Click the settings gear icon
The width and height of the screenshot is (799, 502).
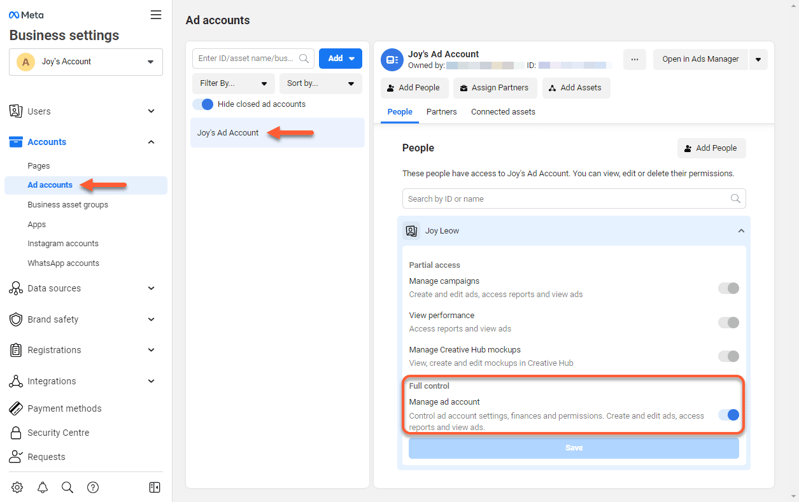click(17, 488)
